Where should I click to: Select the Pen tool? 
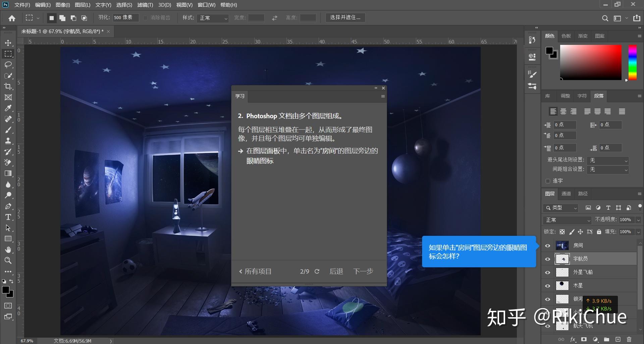click(x=8, y=206)
